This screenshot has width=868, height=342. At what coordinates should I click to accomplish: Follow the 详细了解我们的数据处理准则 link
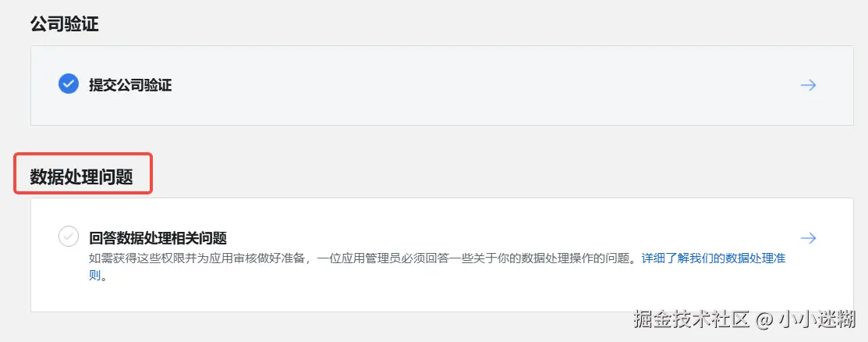(714, 259)
